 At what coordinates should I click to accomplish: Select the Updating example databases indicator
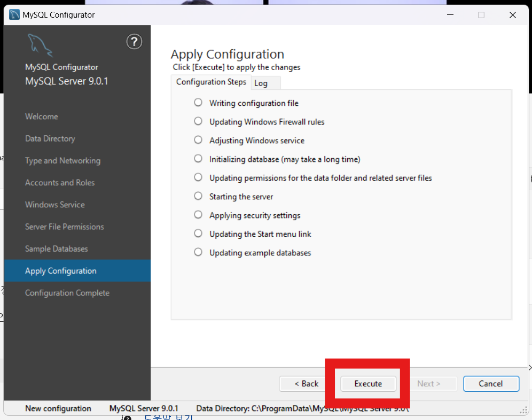198,252
